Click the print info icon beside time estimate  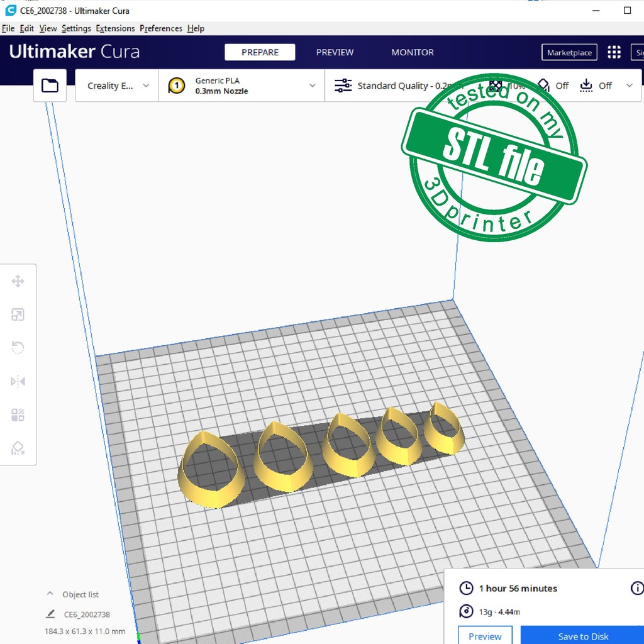636,588
